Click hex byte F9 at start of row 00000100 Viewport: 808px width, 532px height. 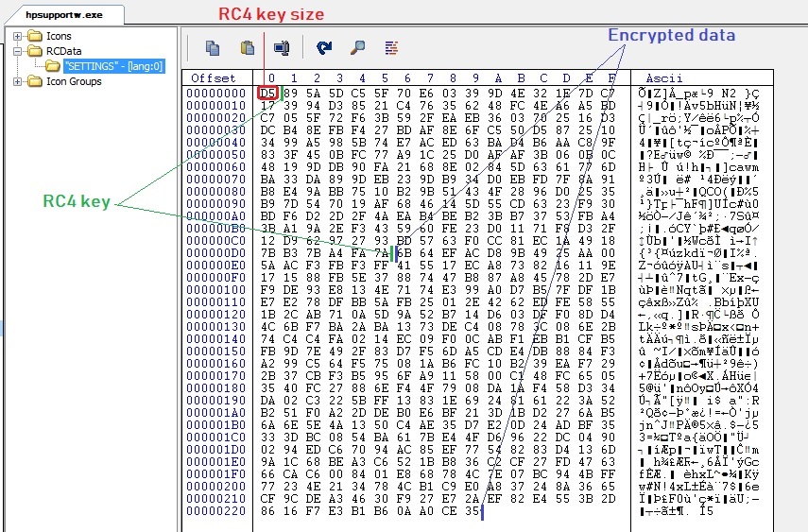click(x=268, y=290)
